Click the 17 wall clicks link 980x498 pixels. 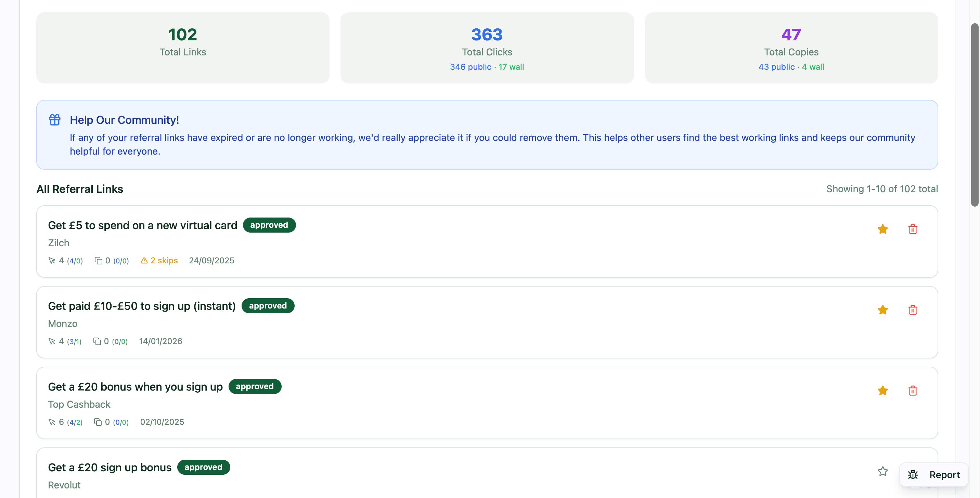pos(511,67)
